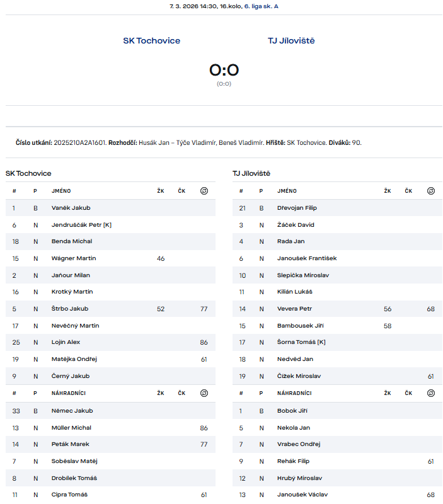Click the ŽK column header for TJ Jíloviště starters
443x504 pixels.
[x=388, y=191]
